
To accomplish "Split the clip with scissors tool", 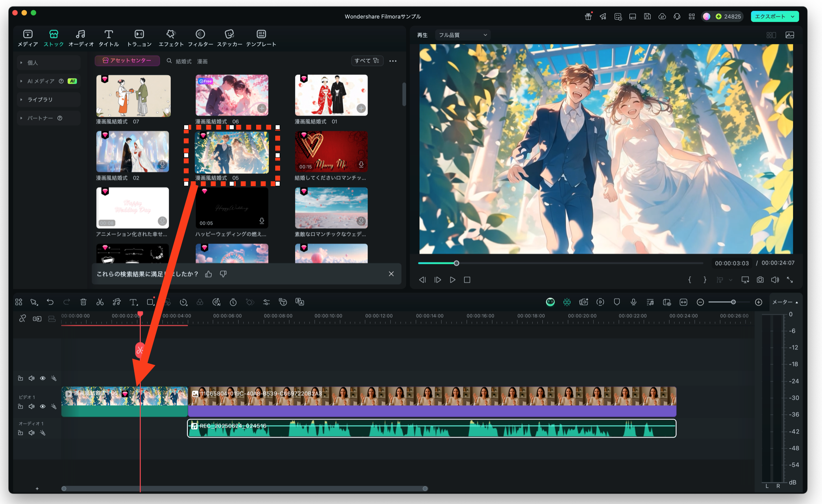I will (100, 302).
